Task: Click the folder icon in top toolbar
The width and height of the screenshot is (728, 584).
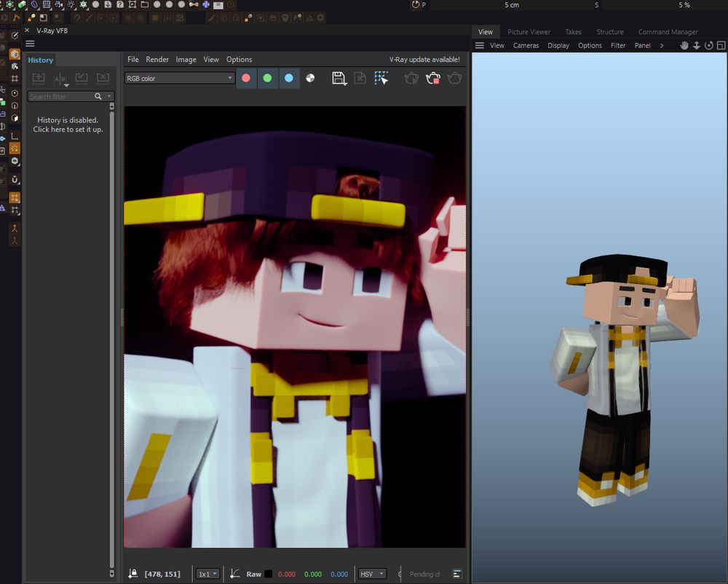Action: pyautogui.click(x=144, y=4)
